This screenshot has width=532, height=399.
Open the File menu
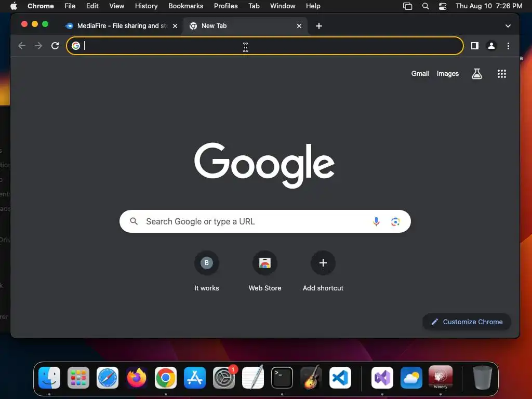(x=70, y=6)
